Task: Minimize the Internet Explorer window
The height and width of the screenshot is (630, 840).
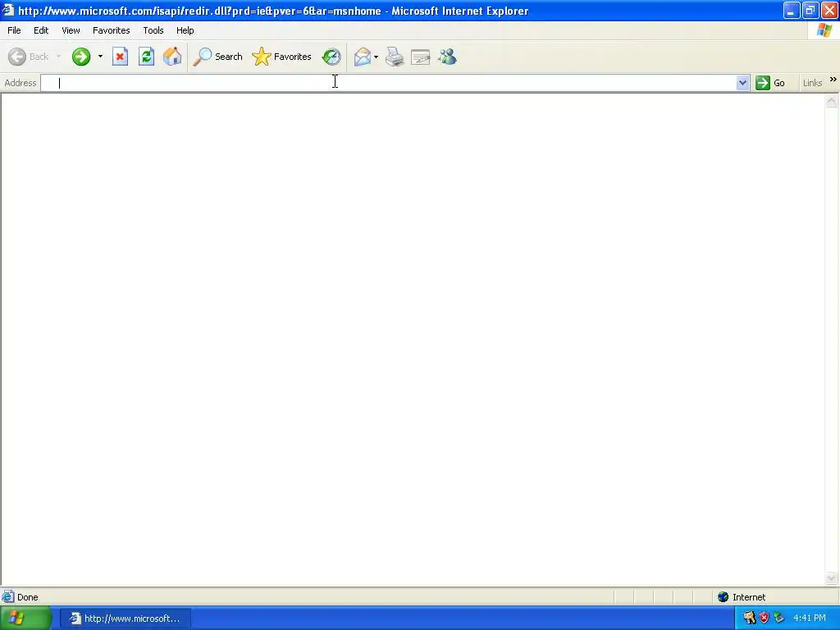Action: (x=792, y=10)
